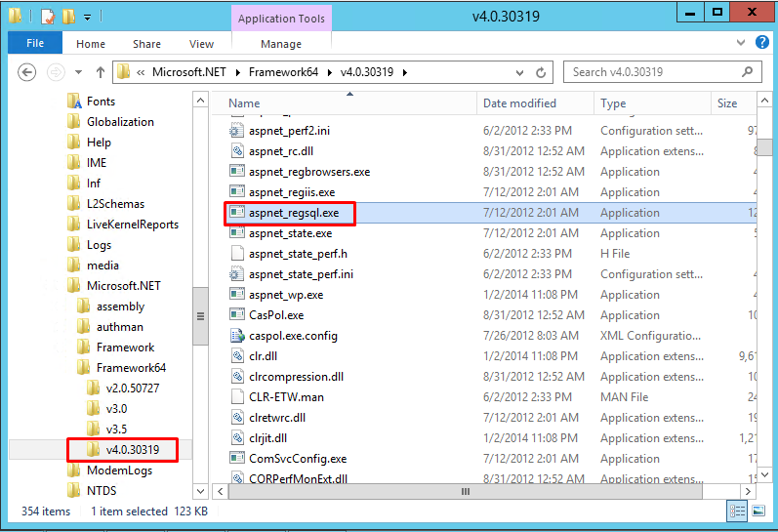This screenshot has width=778, height=532.
Task: Sort by the Size column header
Action: tap(733, 103)
